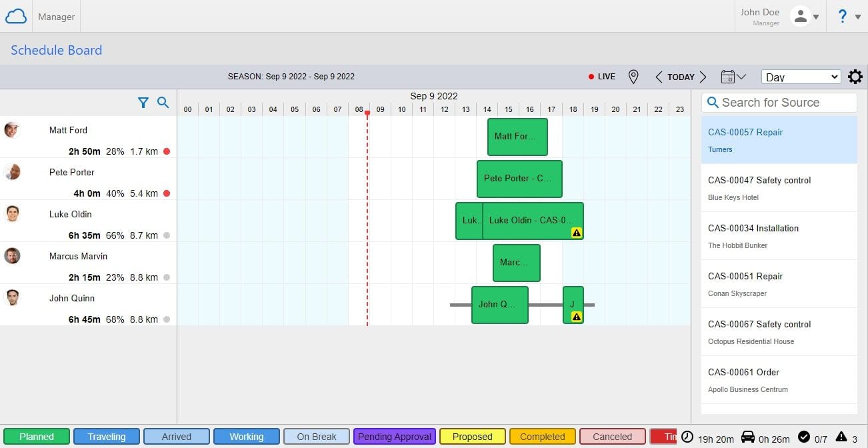Open John Doe user account menu
The image size is (868, 448).
[x=804, y=16]
